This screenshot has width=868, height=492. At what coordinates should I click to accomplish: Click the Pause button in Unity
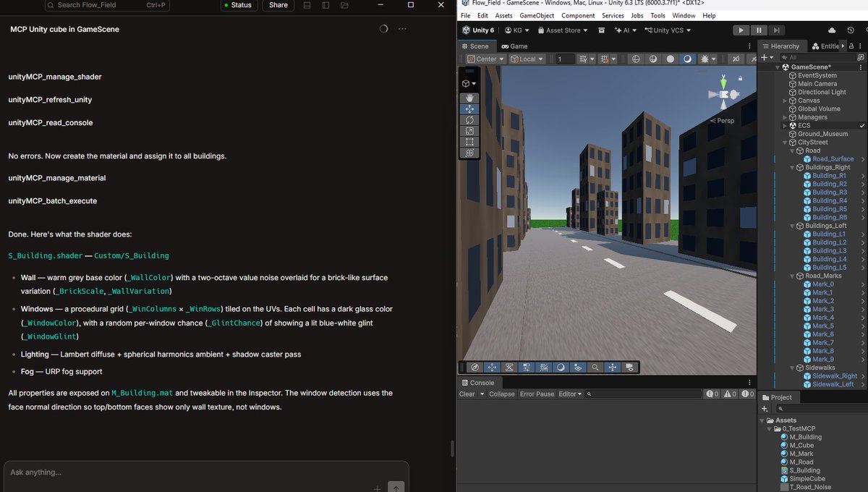point(759,30)
